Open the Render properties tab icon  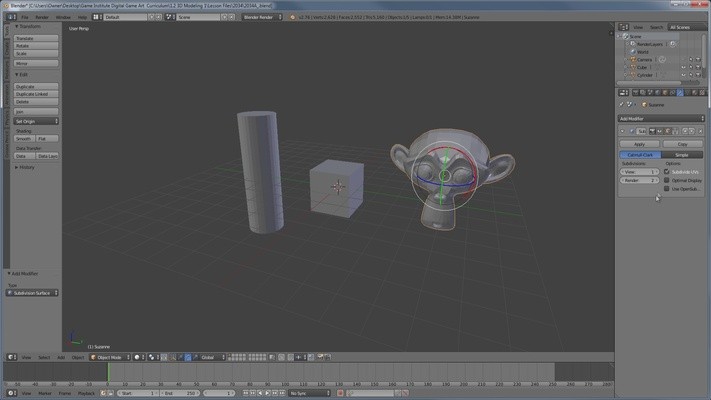point(636,93)
